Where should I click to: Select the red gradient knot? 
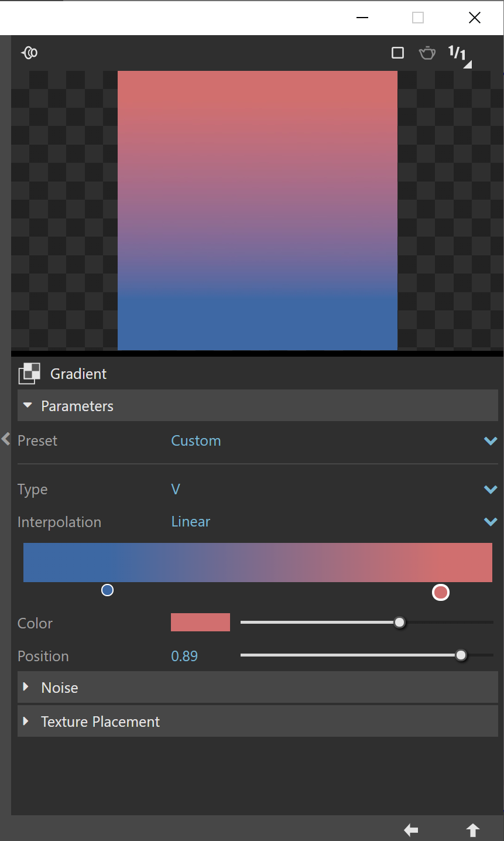click(441, 593)
